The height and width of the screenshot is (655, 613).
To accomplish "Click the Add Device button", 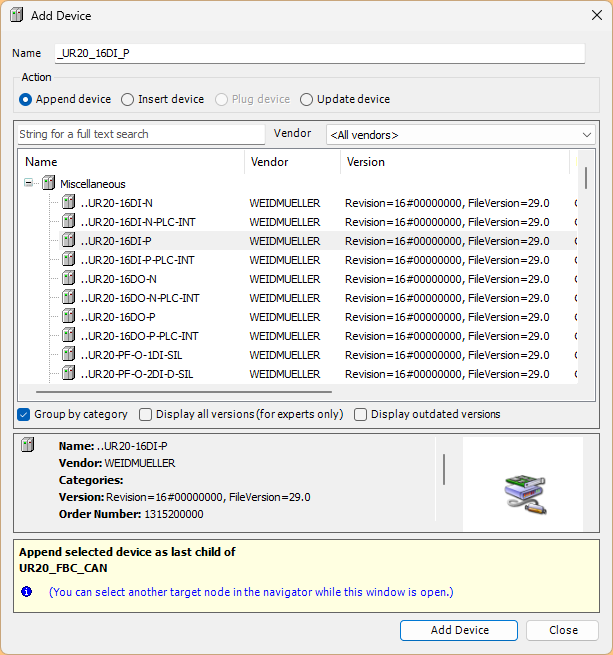I will pos(459,630).
